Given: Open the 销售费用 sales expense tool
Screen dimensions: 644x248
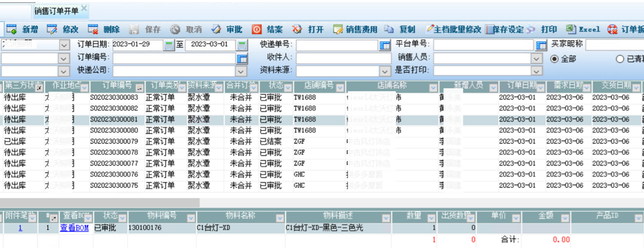Looking at the screenshot, I should 338,29.
